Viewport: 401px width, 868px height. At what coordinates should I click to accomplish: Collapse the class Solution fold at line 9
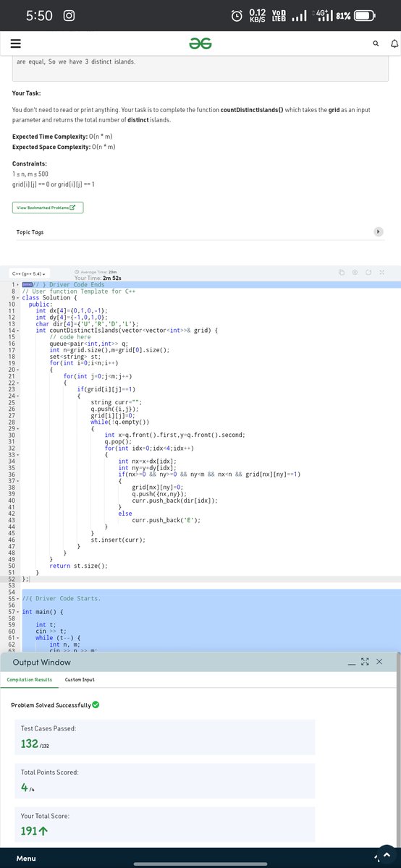click(x=17, y=298)
